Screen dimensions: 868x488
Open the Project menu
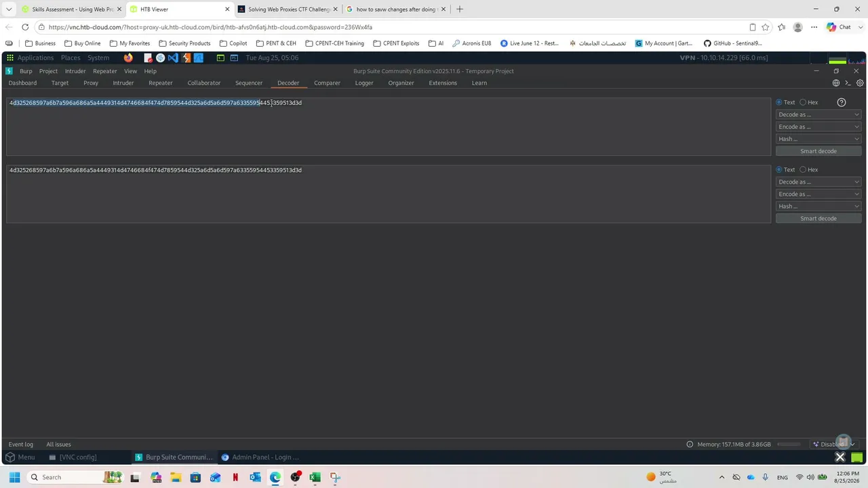pos(48,70)
